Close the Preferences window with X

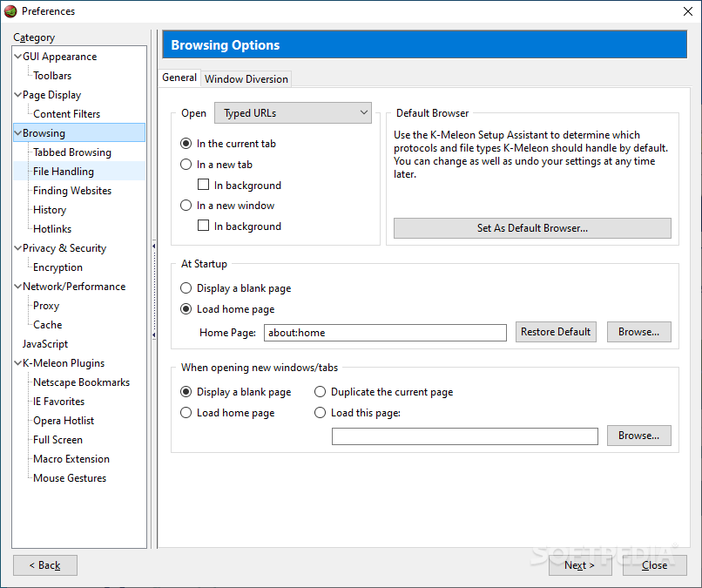(681, 11)
